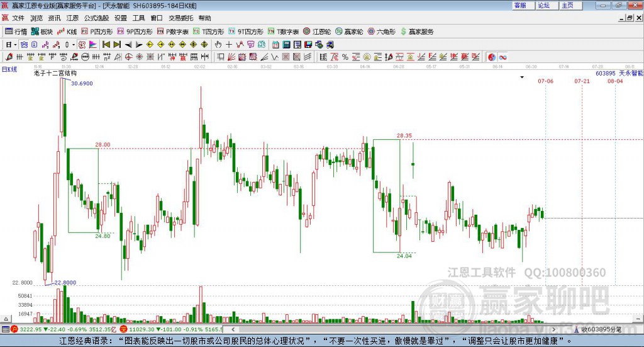Open the 文件 menu
The height and width of the screenshot is (347, 644).
(18, 18)
